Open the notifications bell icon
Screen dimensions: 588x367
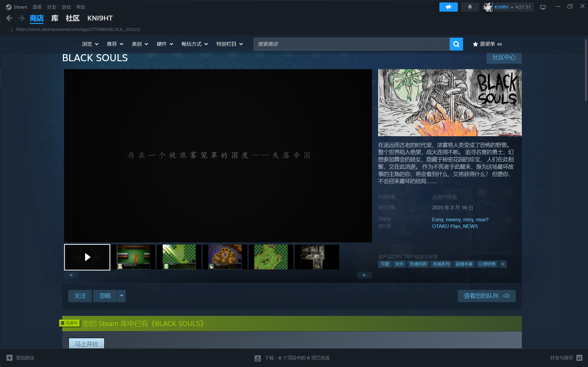pyautogui.click(x=470, y=7)
